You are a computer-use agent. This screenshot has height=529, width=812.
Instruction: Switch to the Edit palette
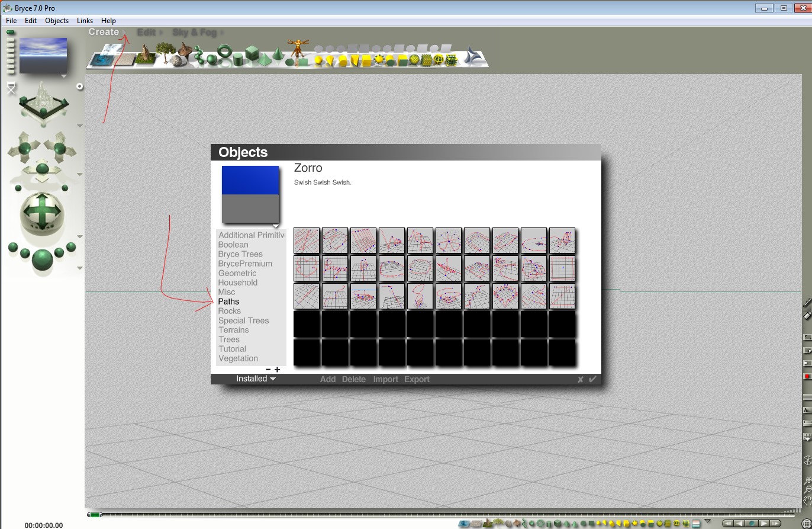pyautogui.click(x=146, y=33)
